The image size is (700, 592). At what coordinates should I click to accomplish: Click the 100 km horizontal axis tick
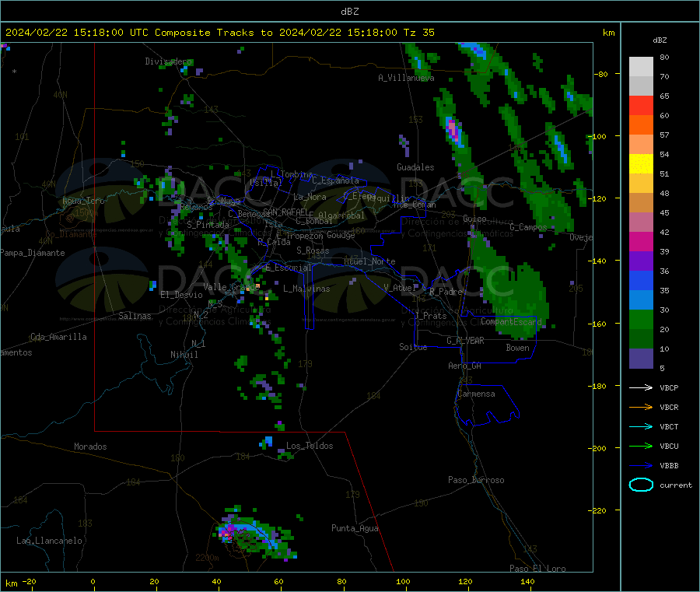click(x=403, y=582)
